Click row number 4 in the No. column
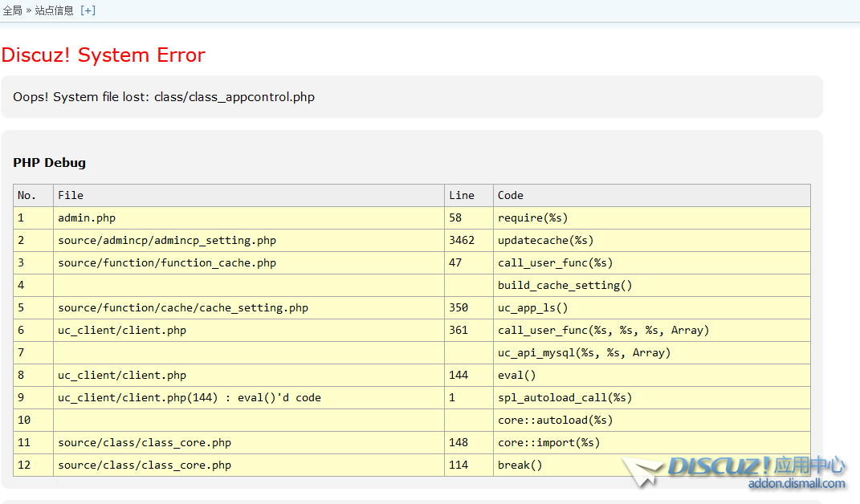Viewport: 860px width, 504px height. tap(34, 285)
